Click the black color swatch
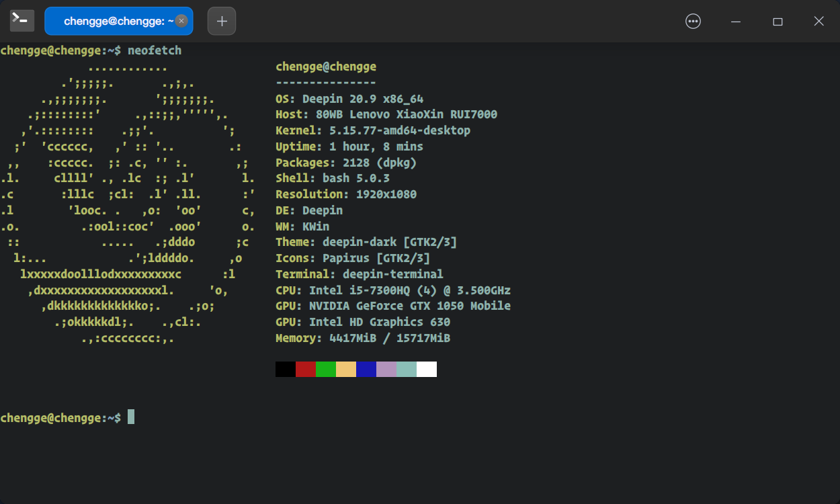Viewport: 840px width, 504px height. (284, 369)
